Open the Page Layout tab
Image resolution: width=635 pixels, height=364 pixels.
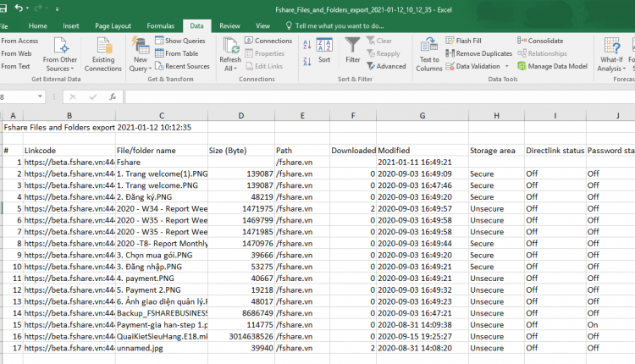(x=113, y=26)
